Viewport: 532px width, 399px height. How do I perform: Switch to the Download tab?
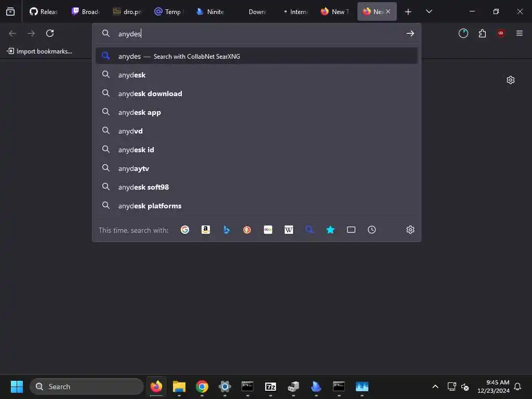(x=252, y=11)
